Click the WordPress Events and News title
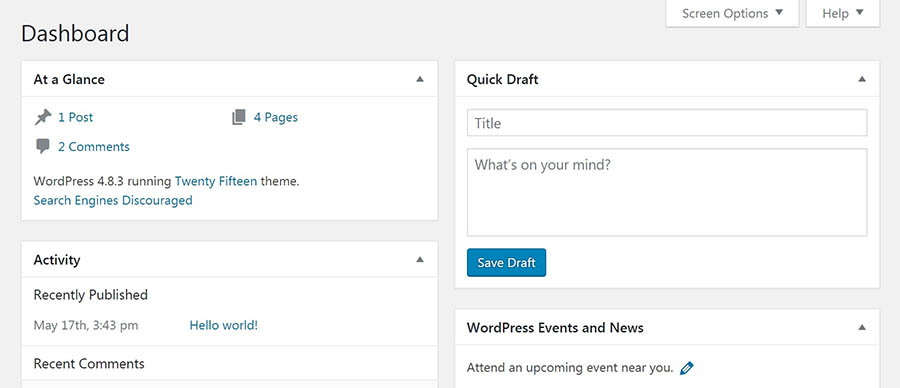Image resolution: width=900 pixels, height=388 pixels. 555,328
